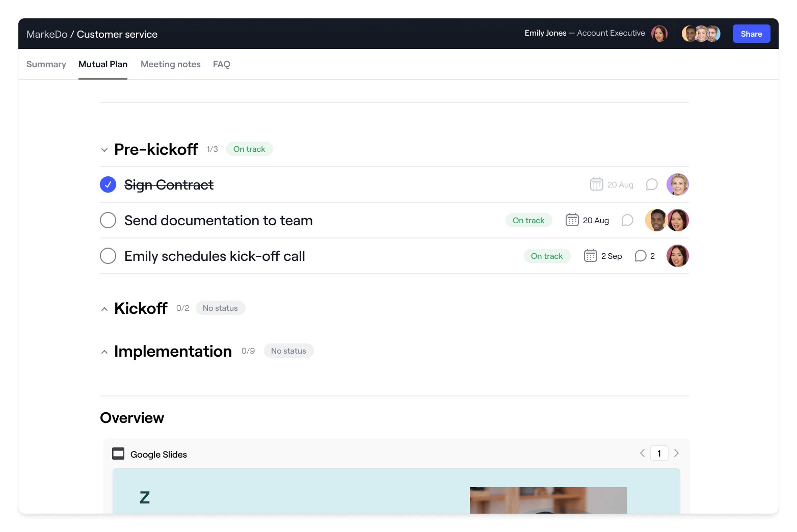Viewport: 797px width, 532px height.
Task: Open date picker beside 2 Sep
Action: [x=590, y=255]
